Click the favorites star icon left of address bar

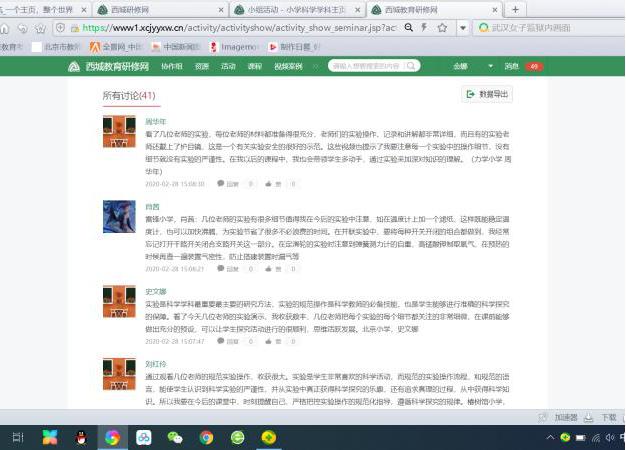(40, 28)
